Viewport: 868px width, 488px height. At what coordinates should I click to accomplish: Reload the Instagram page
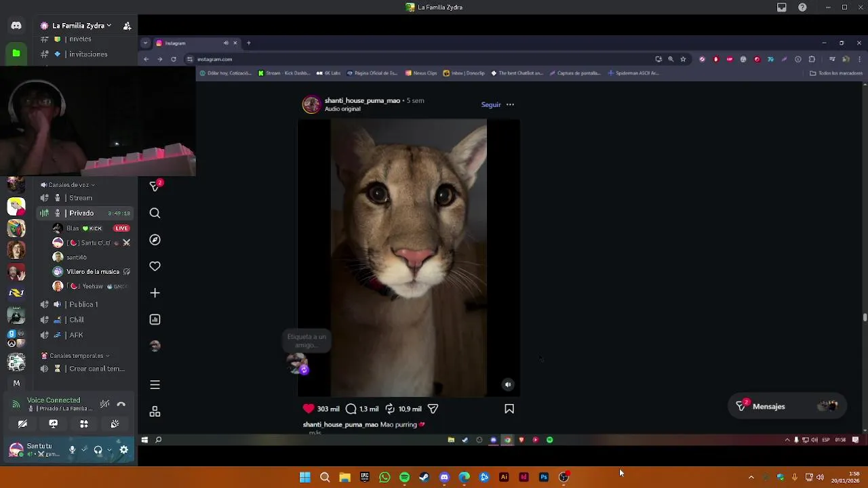174,59
